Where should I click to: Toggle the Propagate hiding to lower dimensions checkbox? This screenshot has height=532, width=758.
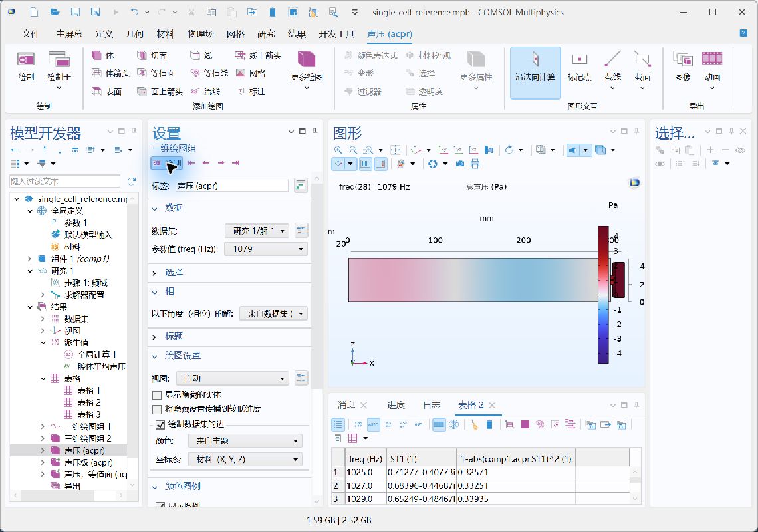(157, 410)
